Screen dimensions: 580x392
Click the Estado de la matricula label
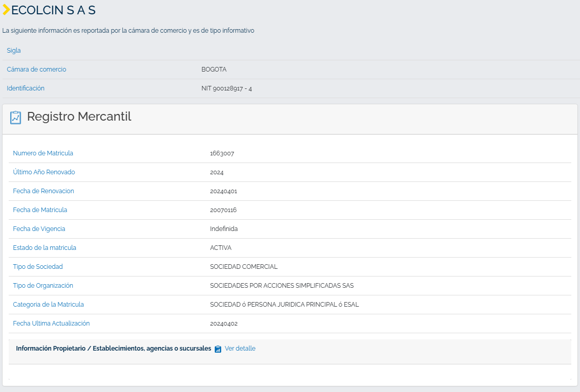tap(44, 247)
